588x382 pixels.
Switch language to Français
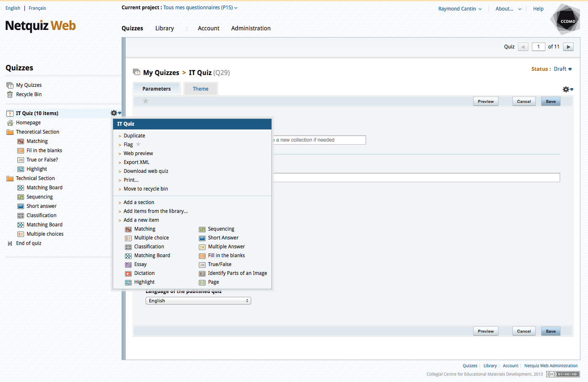[37, 8]
